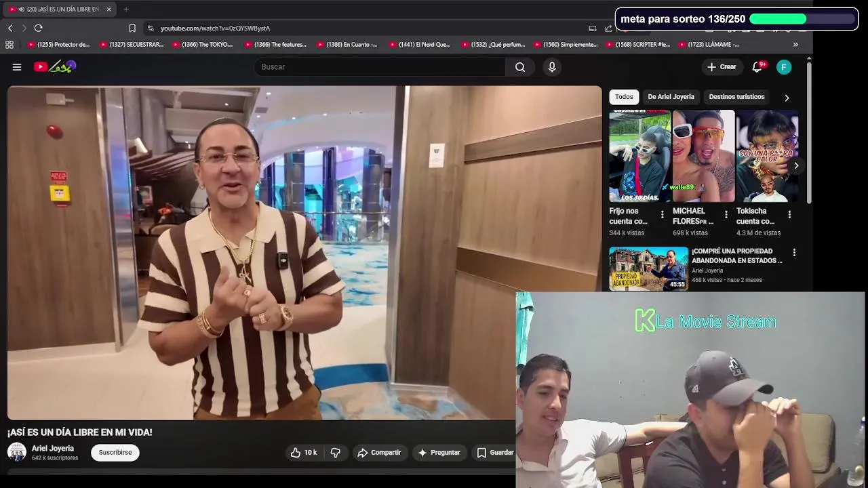
Task: Open bookmark (1255) Protector de...
Action: coord(58,45)
